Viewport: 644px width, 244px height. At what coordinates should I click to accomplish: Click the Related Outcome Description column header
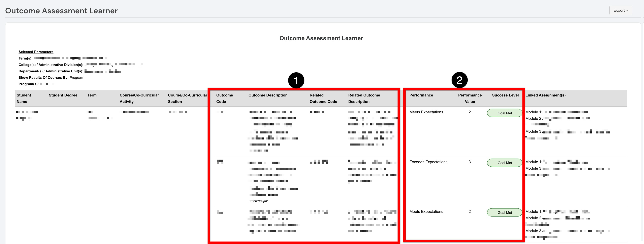(x=364, y=98)
